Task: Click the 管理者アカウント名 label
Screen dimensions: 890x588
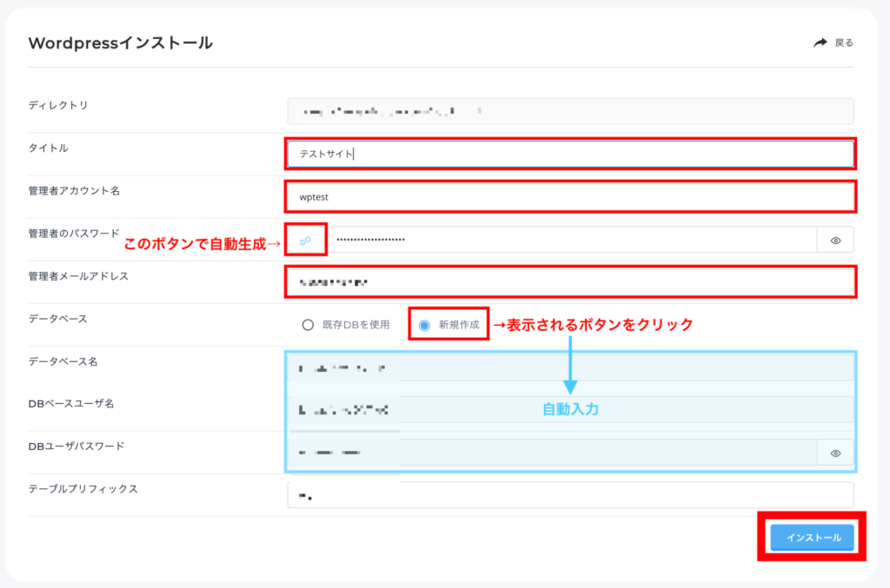Action: click(x=75, y=191)
